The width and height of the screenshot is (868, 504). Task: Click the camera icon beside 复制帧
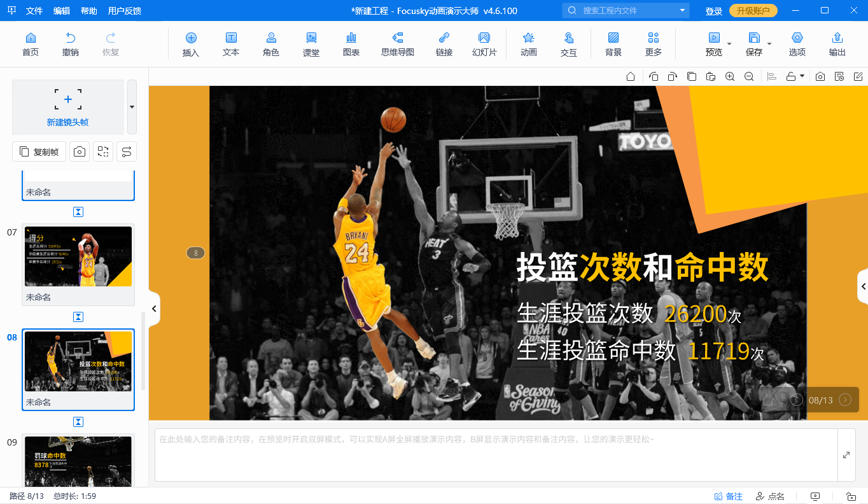pos(80,151)
